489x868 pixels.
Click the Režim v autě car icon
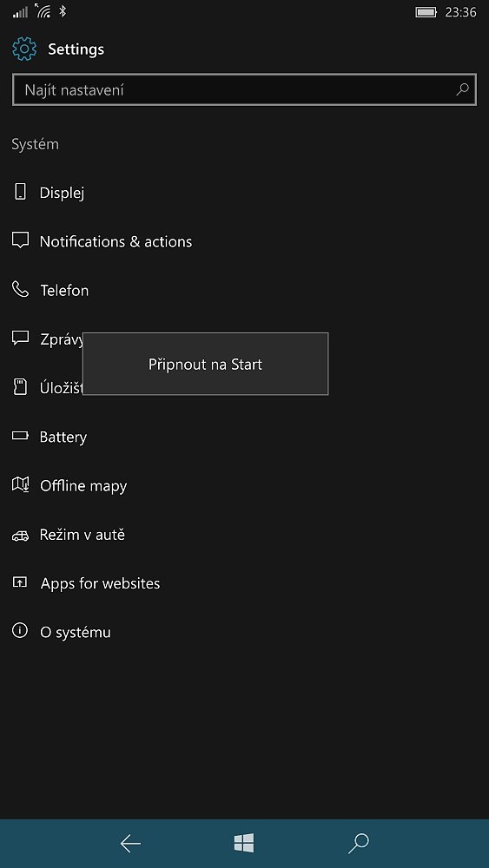click(x=20, y=536)
